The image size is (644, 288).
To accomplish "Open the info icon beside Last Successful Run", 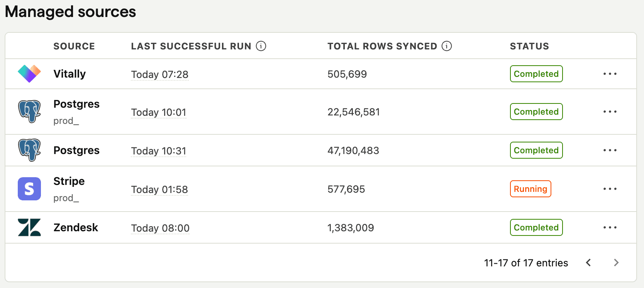I will tap(261, 46).
